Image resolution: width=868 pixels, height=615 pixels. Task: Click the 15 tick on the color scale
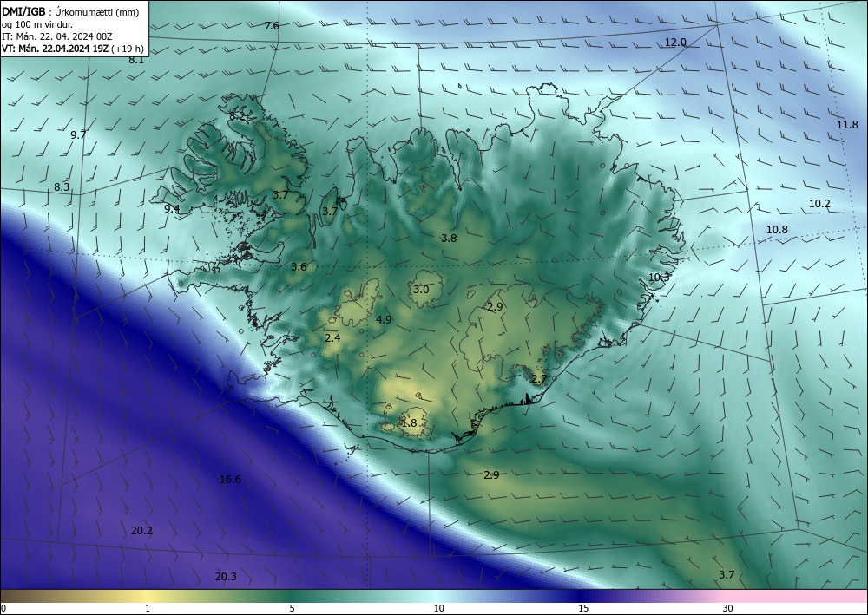coord(583,608)
